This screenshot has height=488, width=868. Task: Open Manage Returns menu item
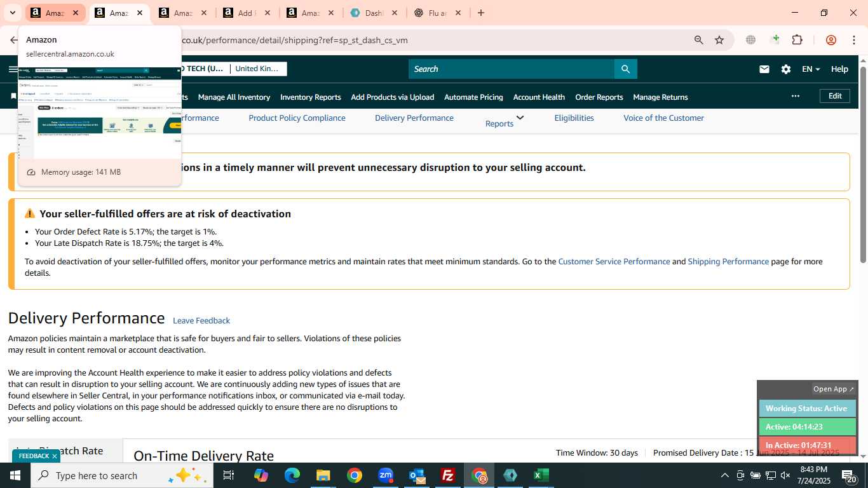point(660,97)
